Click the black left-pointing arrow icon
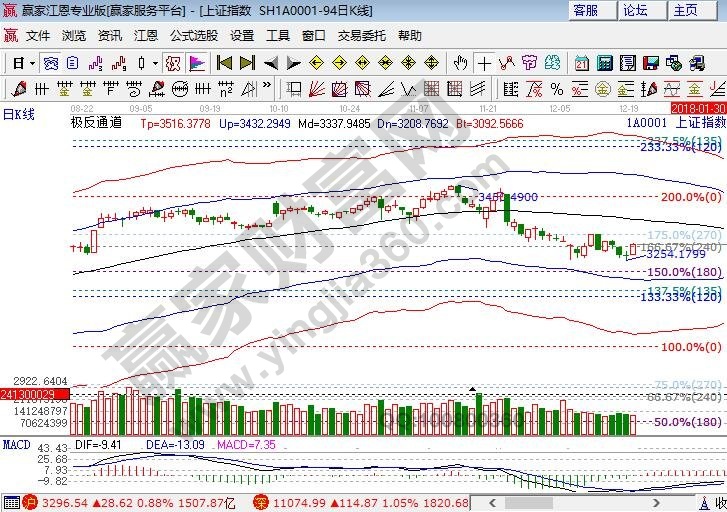The width and height of the screenshot is (727, 512). point(271,63)
